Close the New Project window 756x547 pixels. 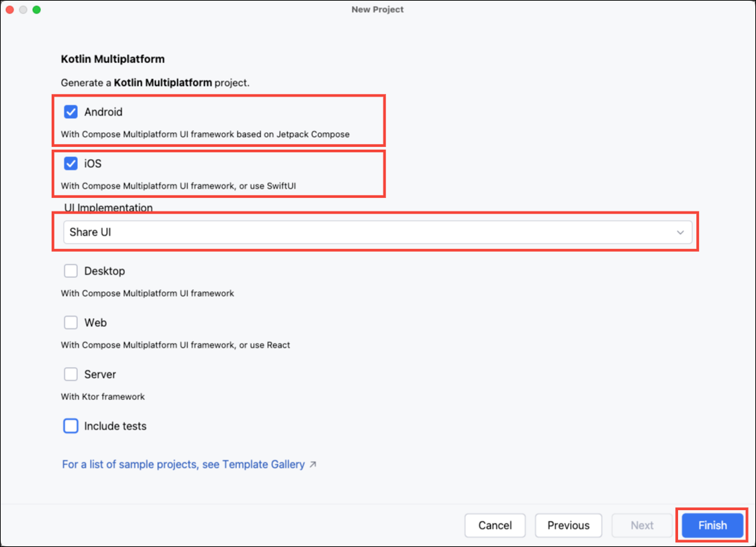click(10, 10)
